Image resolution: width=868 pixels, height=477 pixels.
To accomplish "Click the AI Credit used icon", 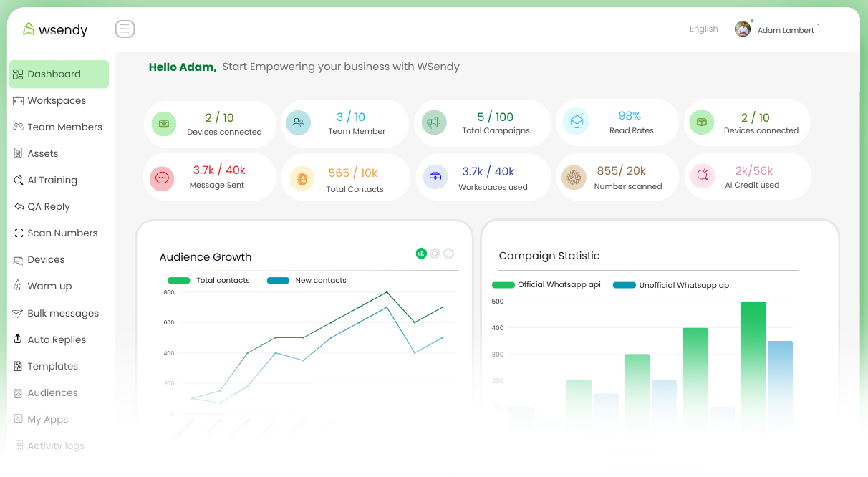I will pos(702,175).
